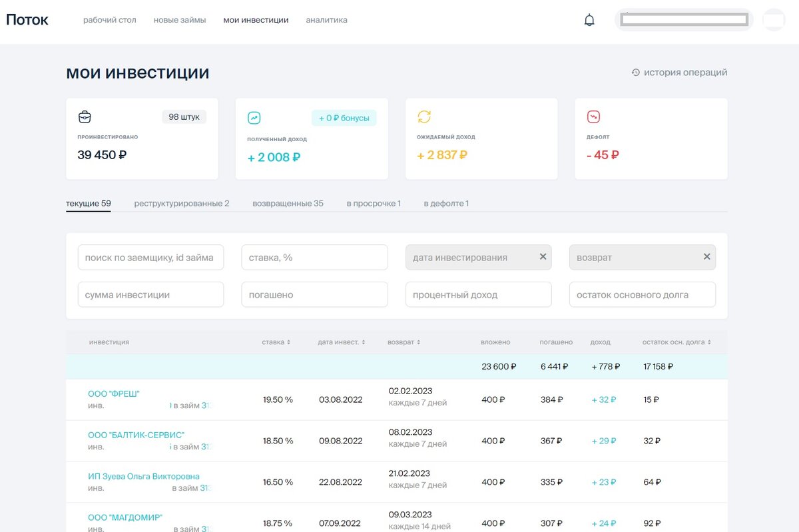Click the остаток основного долга filter field
The height and width of the screenshot is (532, 799).
pos(643,295)
